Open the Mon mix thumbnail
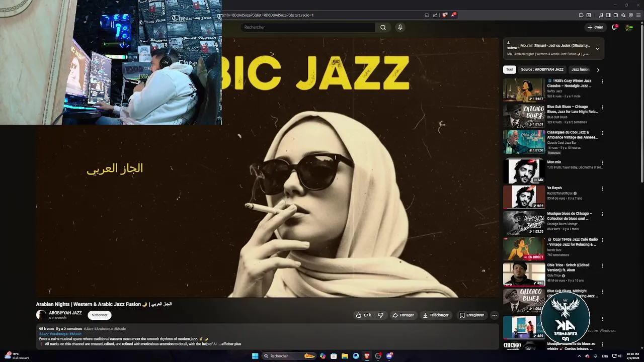This screenshot has width=644, height=362. click(x=524, y=171)
